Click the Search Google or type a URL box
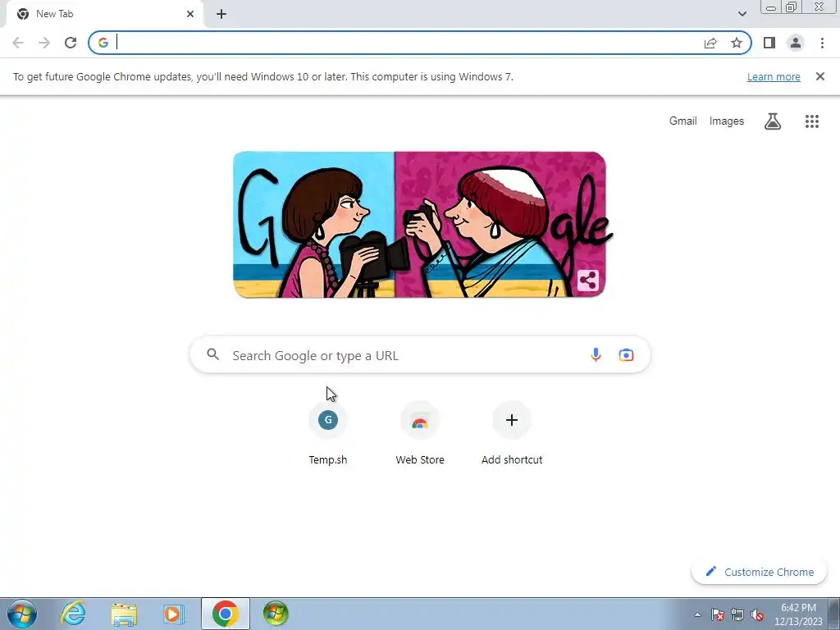This screenshot has height=630, width=840. coord(421,354)
